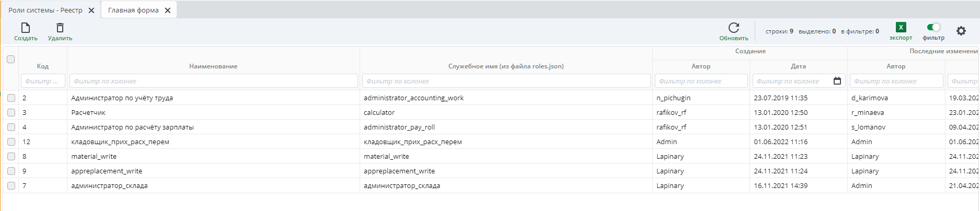980x211 pixels.
Task: Switch to the Роли системы - Реестр tab
Action: coord(45,10)
